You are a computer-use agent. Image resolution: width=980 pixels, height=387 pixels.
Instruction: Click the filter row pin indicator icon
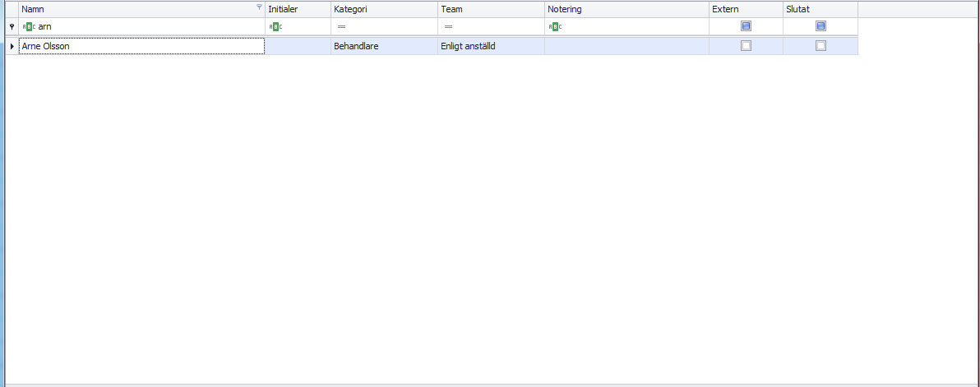[12, 27]
